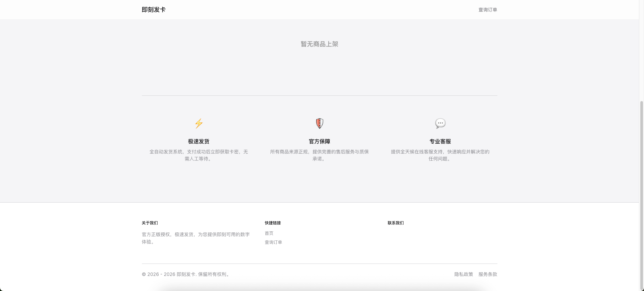The image size is (644, 291).
Task: Click the 联系我们 footer heading
Action: (x=396, y=223)
